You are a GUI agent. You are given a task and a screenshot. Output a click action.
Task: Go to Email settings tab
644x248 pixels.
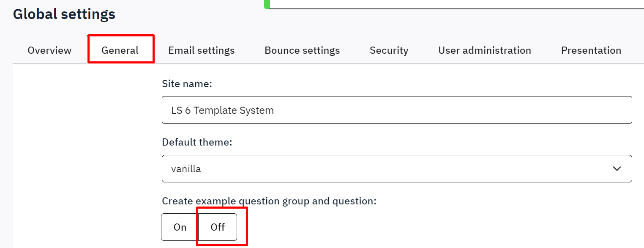click(x=201, y=50)
